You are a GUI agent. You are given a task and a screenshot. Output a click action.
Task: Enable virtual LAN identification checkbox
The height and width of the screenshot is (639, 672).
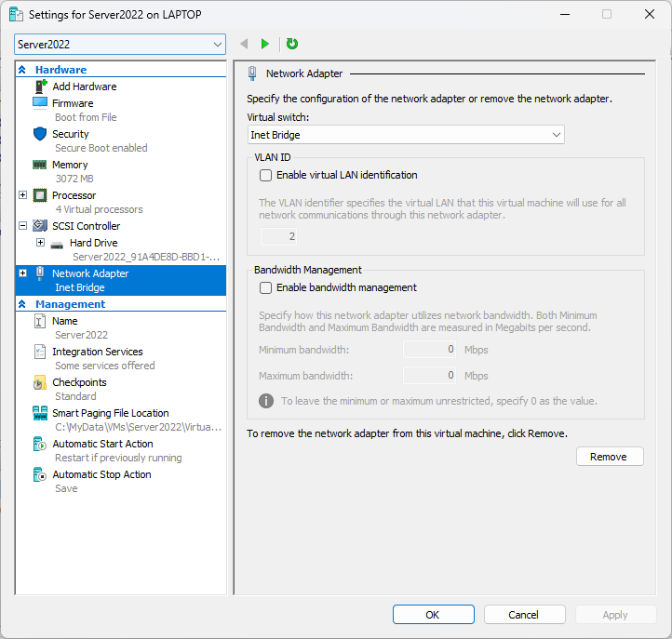click(266, 175)
